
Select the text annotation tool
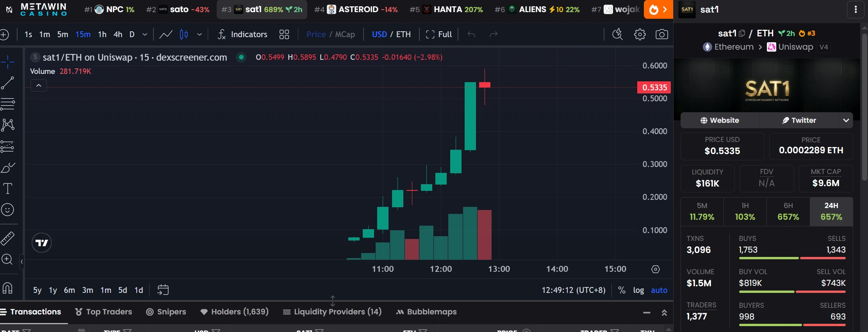8,189
